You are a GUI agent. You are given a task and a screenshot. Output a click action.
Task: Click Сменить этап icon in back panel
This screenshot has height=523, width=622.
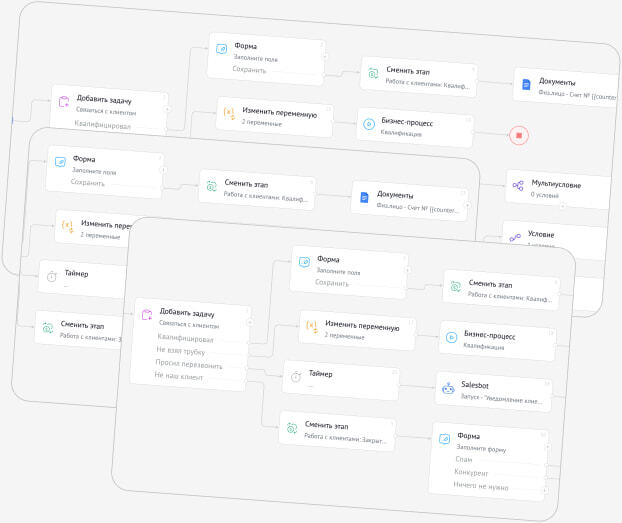(373, 73)
